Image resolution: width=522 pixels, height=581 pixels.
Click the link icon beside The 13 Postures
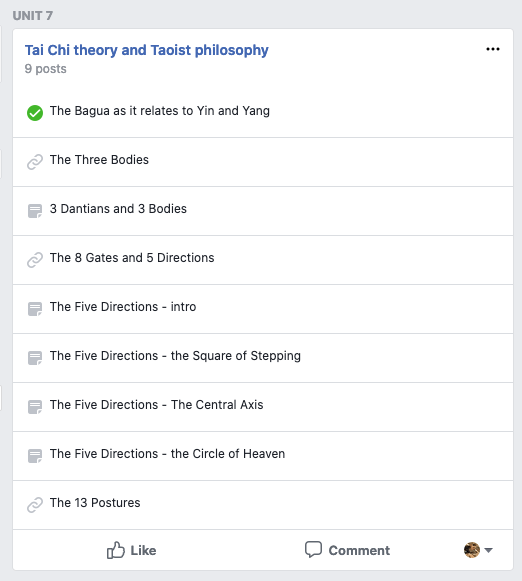35,505
